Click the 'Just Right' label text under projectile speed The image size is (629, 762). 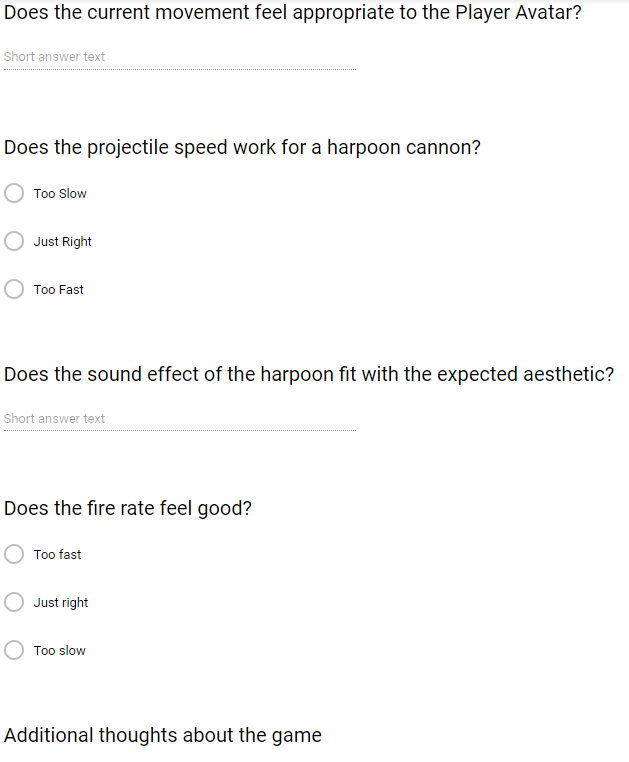click(62, 242)
